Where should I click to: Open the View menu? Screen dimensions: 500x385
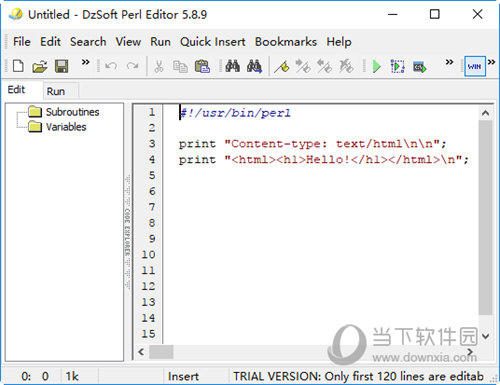(x=128, y=42)
